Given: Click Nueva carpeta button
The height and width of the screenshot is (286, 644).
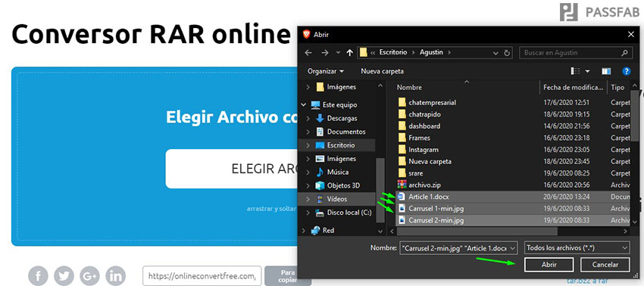Looking at the screenshot, I should 382,71.
